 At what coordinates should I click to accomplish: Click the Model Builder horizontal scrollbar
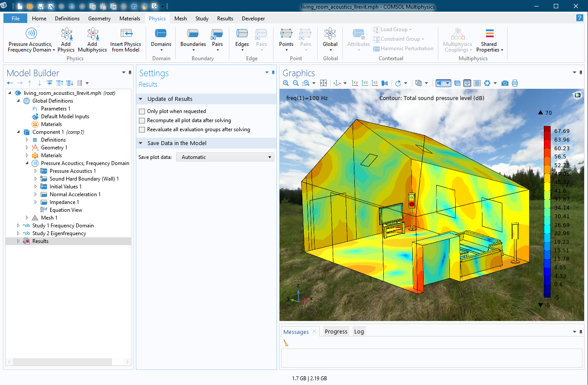click(x=68, y=362)
